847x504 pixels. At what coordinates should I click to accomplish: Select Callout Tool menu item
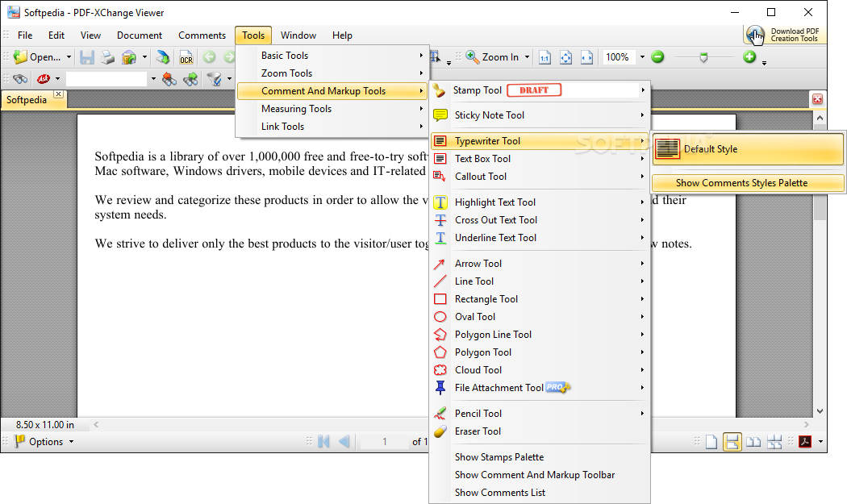click(539, 176)
